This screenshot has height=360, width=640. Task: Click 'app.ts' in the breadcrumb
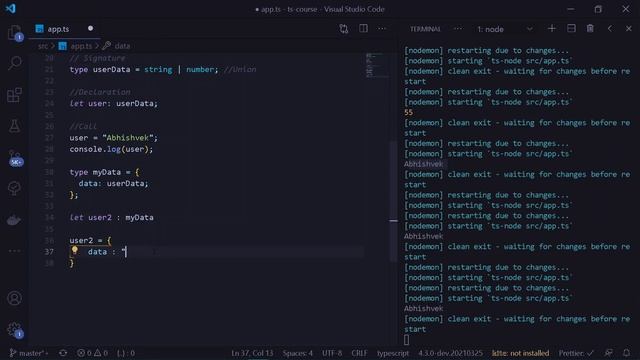[81, 46]
